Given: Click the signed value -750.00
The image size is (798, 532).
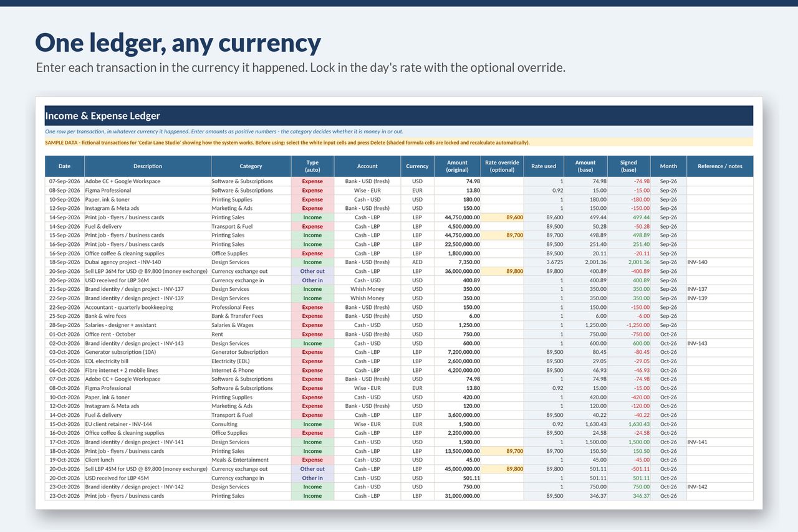Looking at the screenshot, I should [x=628, y=334].
